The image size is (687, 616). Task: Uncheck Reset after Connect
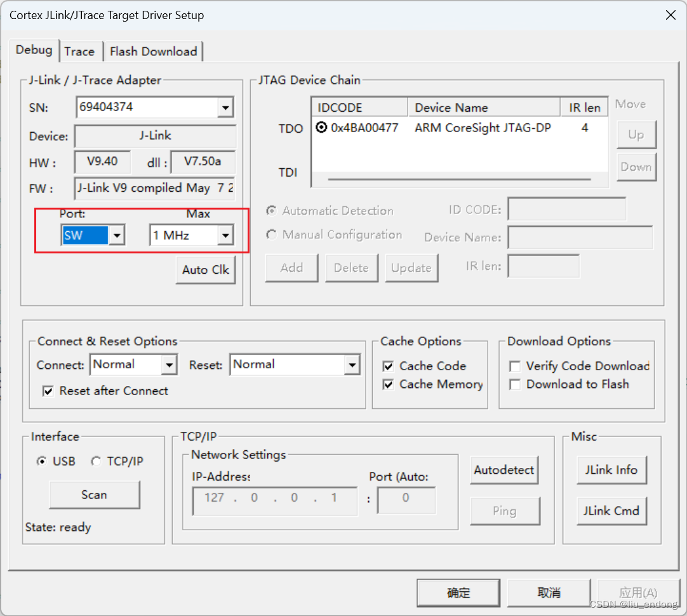pyautogui.click(x=48, y=391)
